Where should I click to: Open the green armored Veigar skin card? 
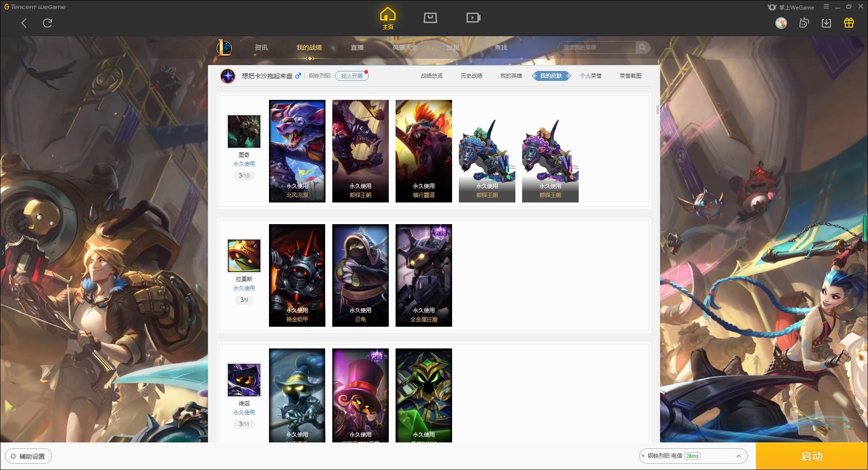[424, 395]
